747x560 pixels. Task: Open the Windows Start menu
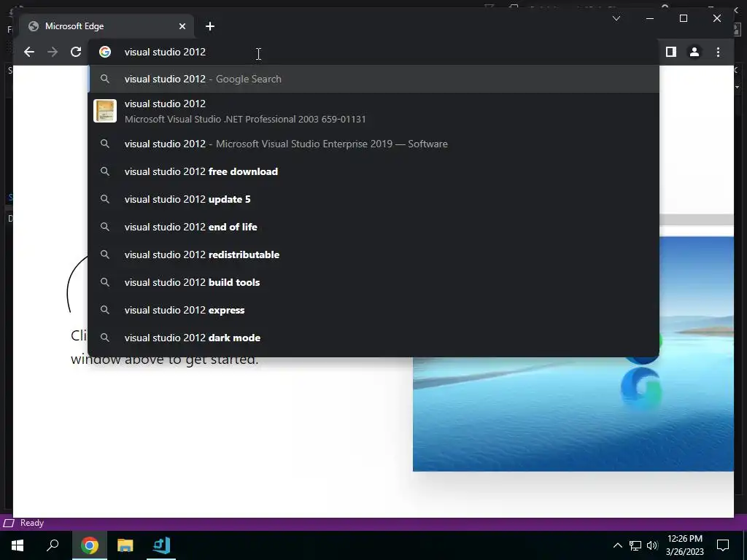point(18,545)
